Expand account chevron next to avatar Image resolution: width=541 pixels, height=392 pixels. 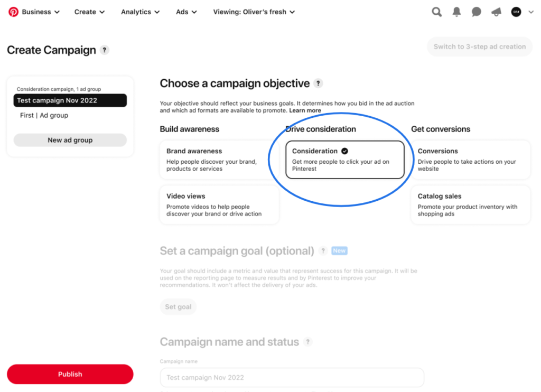[530, 12]
